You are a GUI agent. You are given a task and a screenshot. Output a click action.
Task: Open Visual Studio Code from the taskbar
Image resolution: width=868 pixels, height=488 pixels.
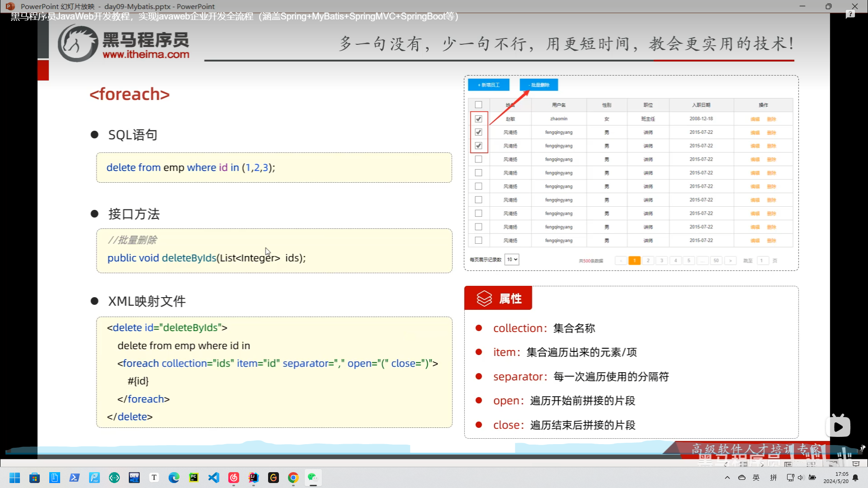pyautogui.click(x=214, y=478)
